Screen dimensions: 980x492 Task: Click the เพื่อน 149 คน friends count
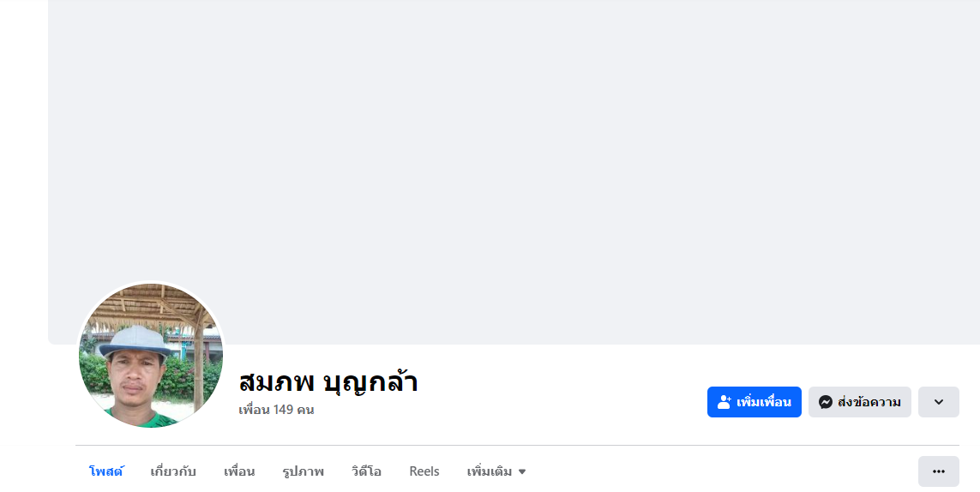tap(276, 410)
